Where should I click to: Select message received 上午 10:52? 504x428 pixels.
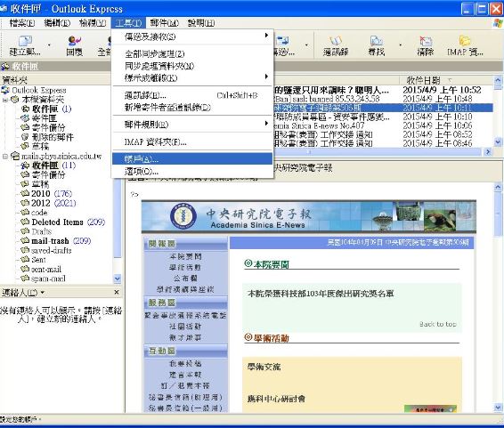point(383,90)
